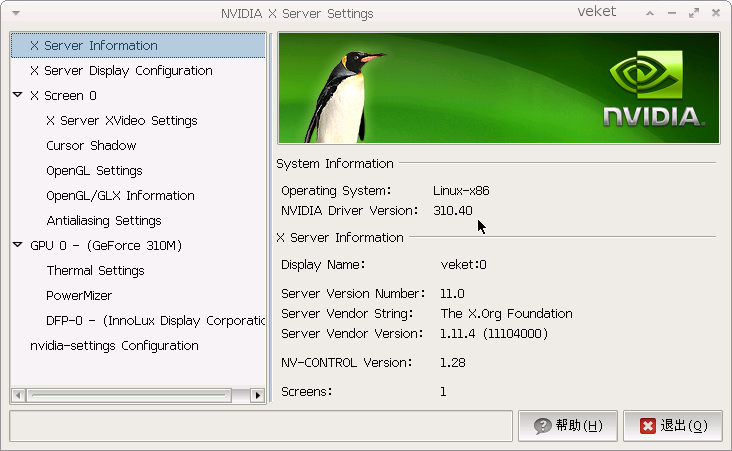Click the NVIDIA logo in the banner

click(654, 89)
